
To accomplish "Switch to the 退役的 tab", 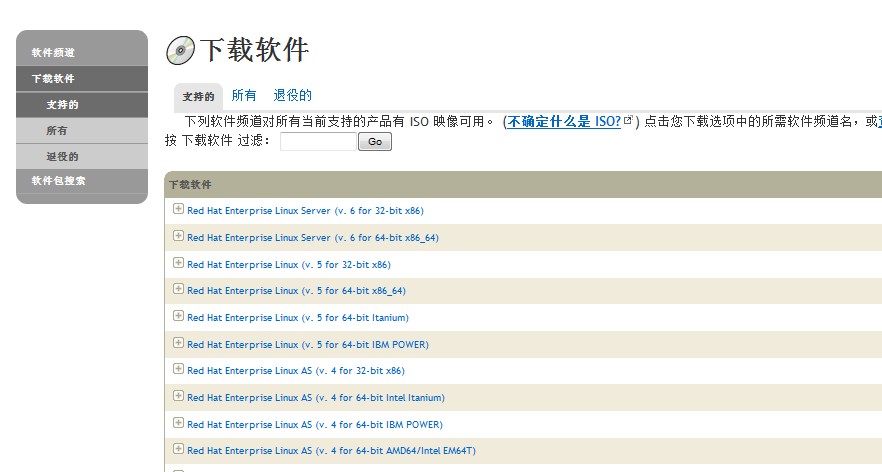I will coord(292,96).
